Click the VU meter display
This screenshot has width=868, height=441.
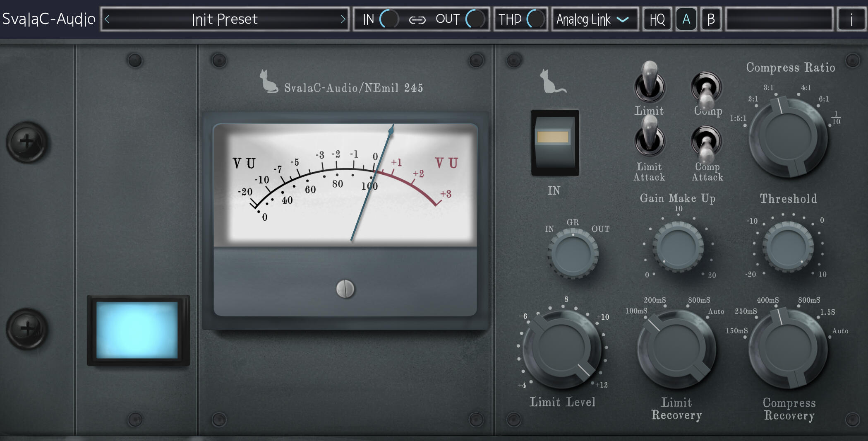pos(345,184)
